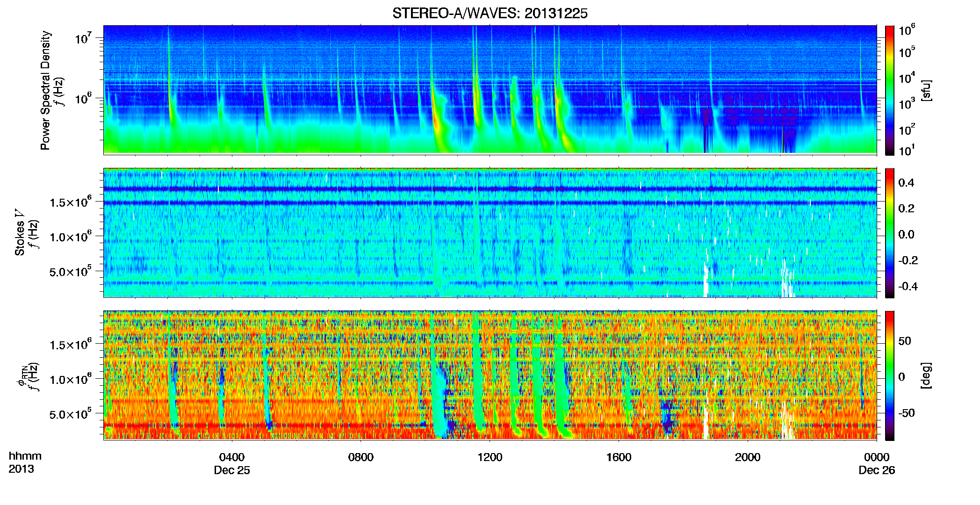Select the Power Spectral Density axis label
Screen dimensions: 980x505
tap(45, 90)
